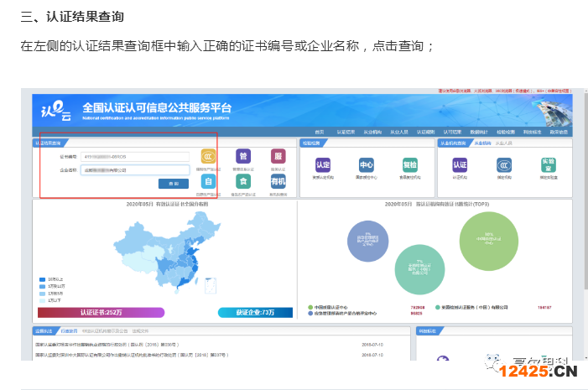Click the 有机 organic certification icon
Viewport: 588px width, 390px height.
278,180
